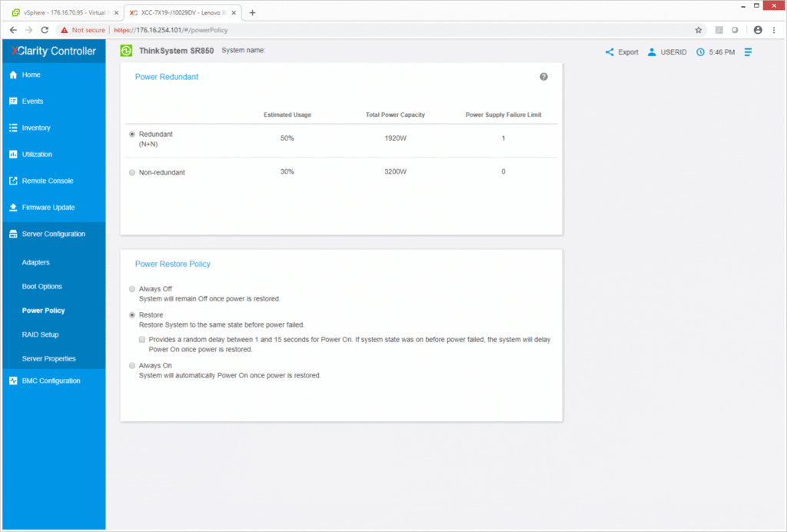Click the Utilization chart icon

point(13,155)
